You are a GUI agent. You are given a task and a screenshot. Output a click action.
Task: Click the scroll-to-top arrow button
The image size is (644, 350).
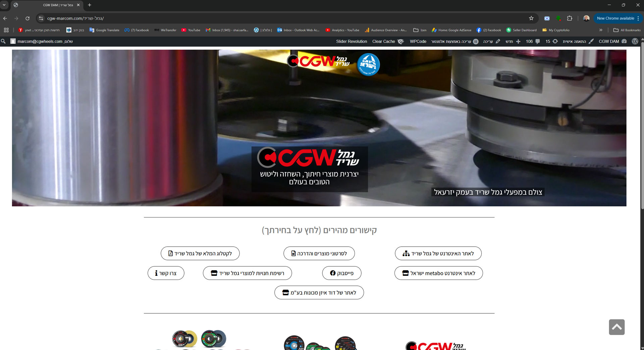[616, 327]
